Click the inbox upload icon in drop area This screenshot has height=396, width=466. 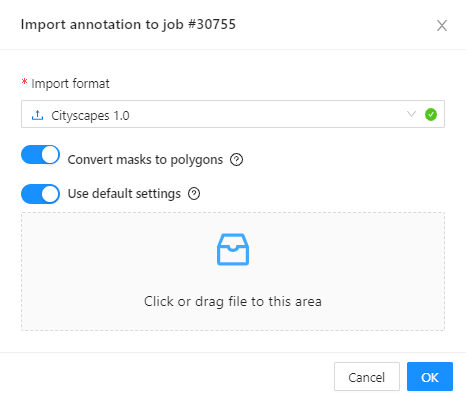click(233, 249)
